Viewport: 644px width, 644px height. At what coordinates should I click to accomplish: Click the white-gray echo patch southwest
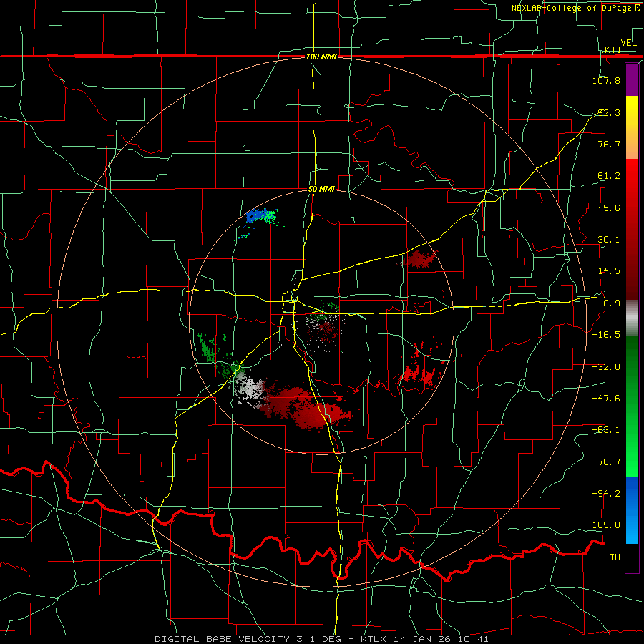tap(250, 388)
